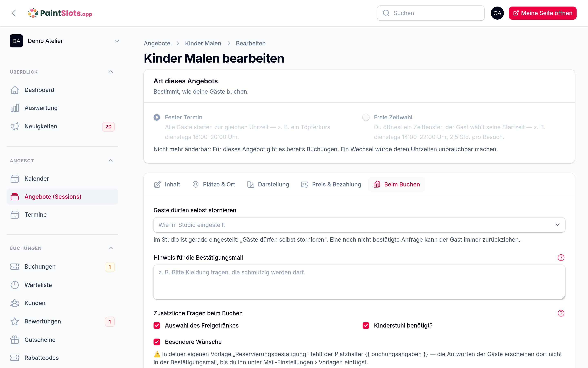Select the Fester Termin radio button
Screen dimensions: 588x368
[x=157, y=117]
